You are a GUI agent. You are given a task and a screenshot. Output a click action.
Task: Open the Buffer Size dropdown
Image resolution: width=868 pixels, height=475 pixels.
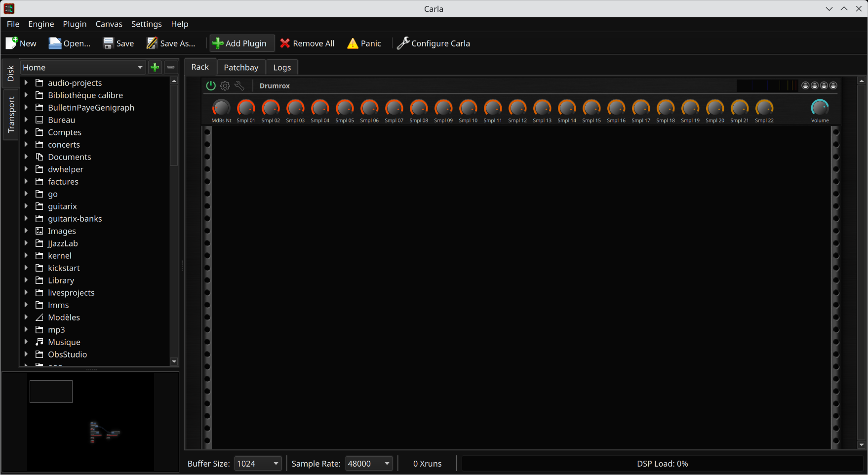tap(258, 464)
